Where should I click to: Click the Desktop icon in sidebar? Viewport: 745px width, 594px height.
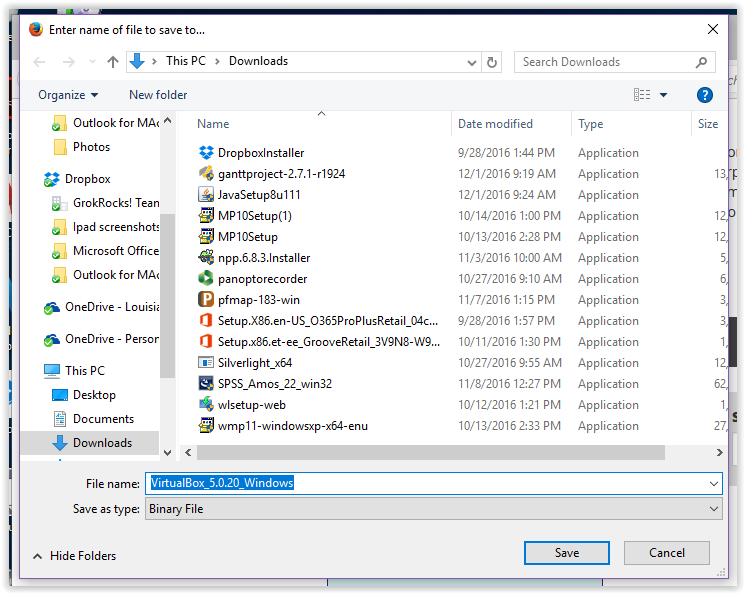60,395
